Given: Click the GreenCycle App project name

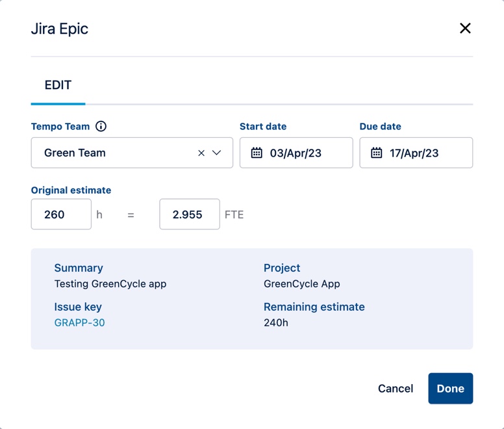Looking at the screenshot, I should tap(302, 283).
